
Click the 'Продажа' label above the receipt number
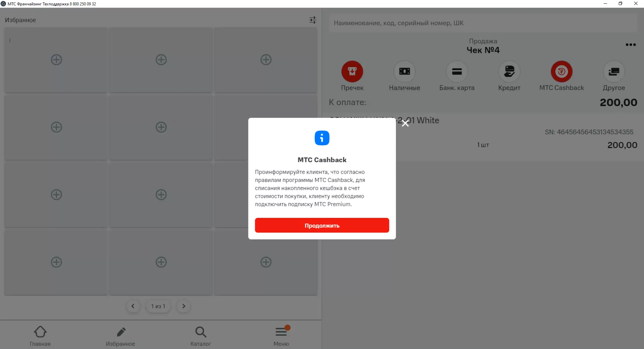pyautogui.click(x=483, y=41)
